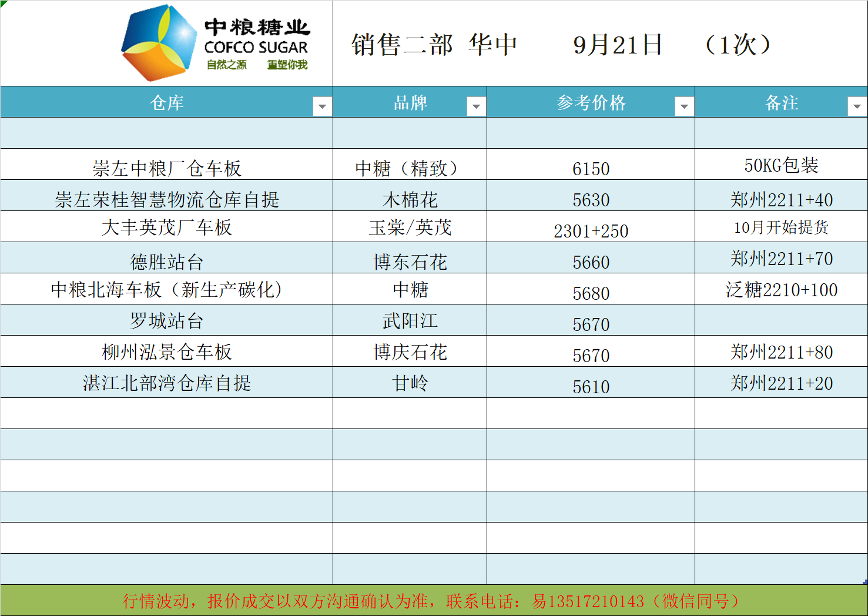Click the green footer contact notice row
Image resolution: width=868 pixels, height=616 pixels.
434,601
